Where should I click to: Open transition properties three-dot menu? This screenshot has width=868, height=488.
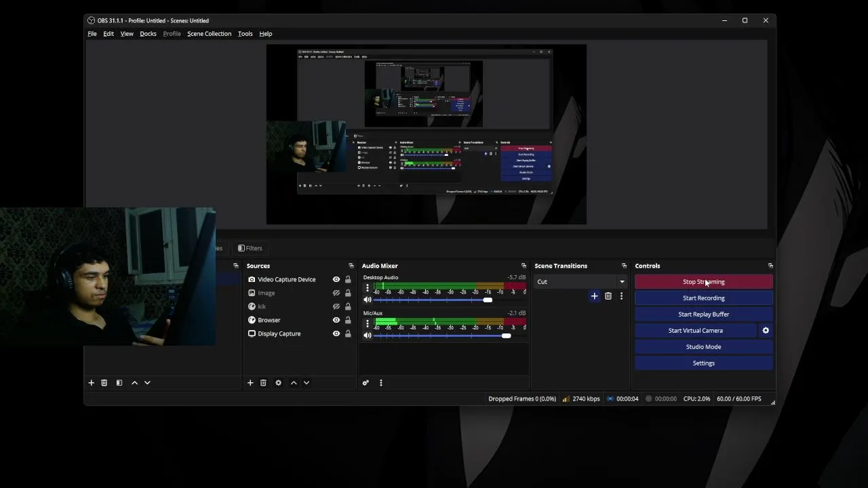click(x=621, y=296)
